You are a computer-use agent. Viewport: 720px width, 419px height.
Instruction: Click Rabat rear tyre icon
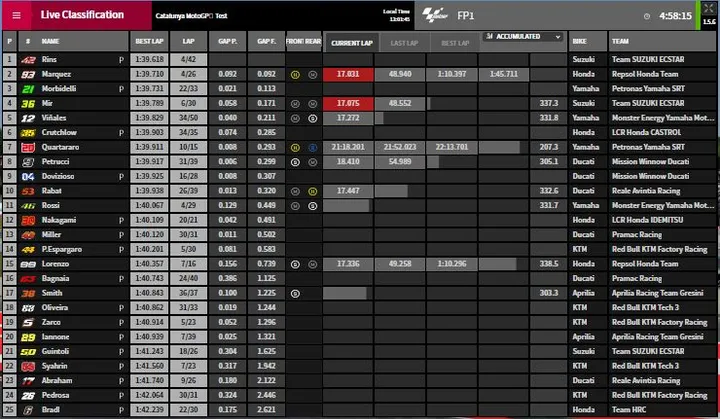(x=313, y=191)
